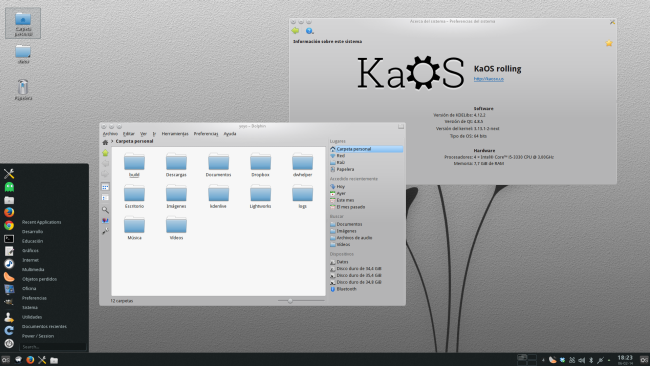Image resolution: width=650 pixels, height=366 pixels.
Task: Open the wrench tools icon atop the launcher
Action: pyautogui.click(x=9, y=174)
